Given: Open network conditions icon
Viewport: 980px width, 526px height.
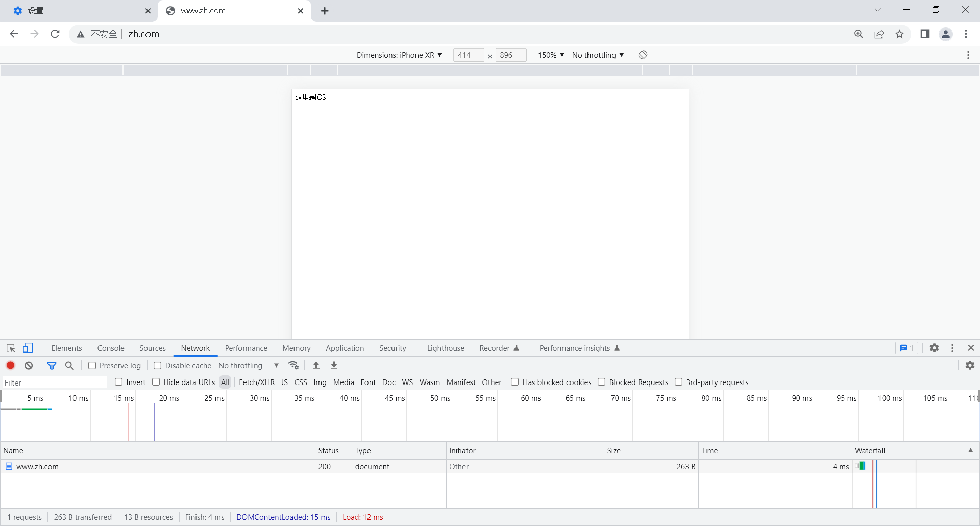Looking at the screenshot, I should [293, 365].
